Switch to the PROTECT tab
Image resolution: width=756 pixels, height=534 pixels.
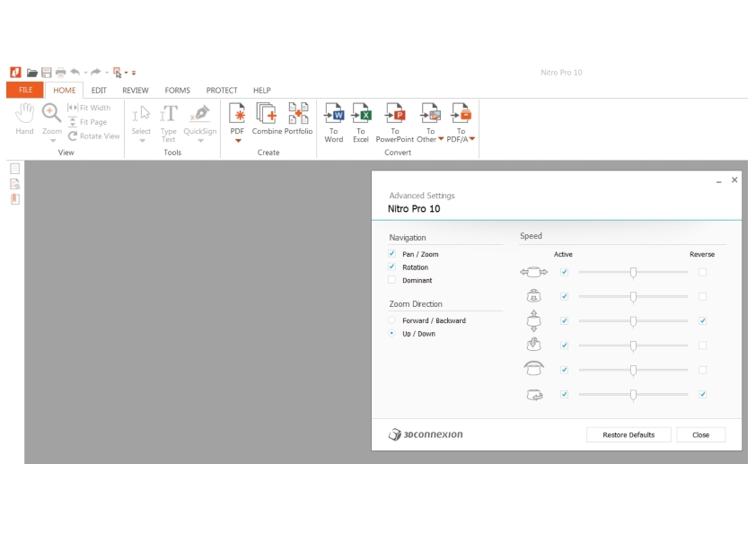click(x=222, y=90)
